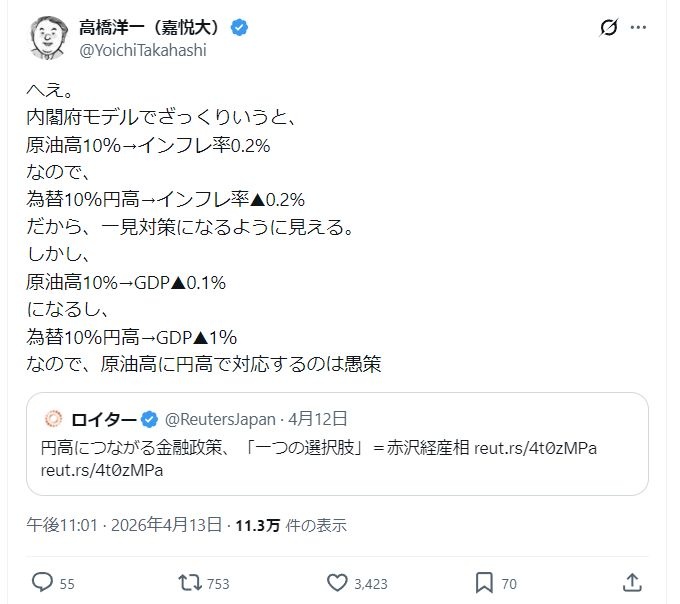This screenshot has height=604, width=680.
Task: Open the @YoichiTakahashi handle link
Action: (x=142, y=50)
